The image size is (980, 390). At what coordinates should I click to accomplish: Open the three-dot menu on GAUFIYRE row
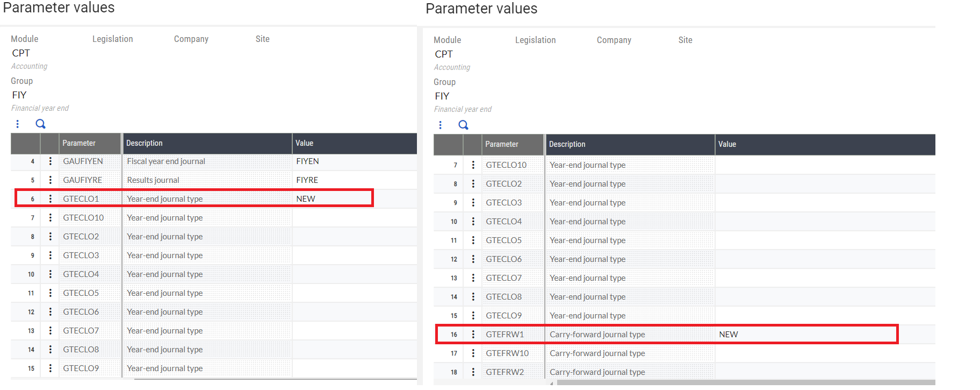[50, 180]
